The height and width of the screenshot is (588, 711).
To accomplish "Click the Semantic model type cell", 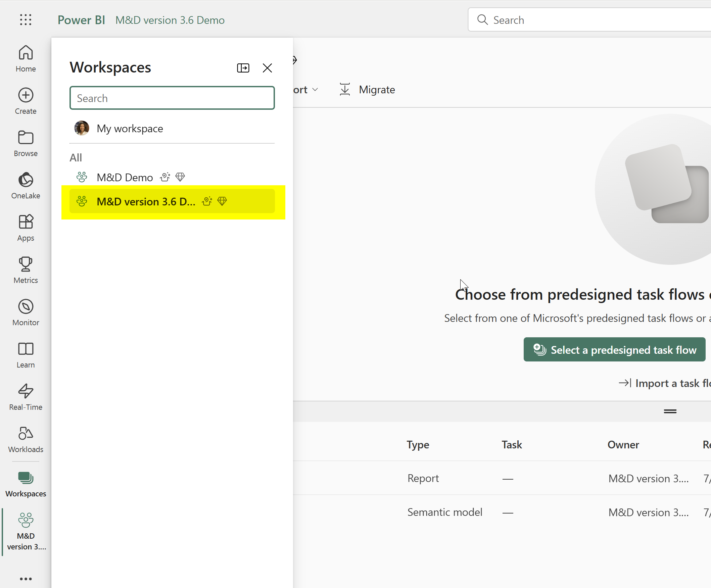I will pyautogui.click(x=445, y=512).
